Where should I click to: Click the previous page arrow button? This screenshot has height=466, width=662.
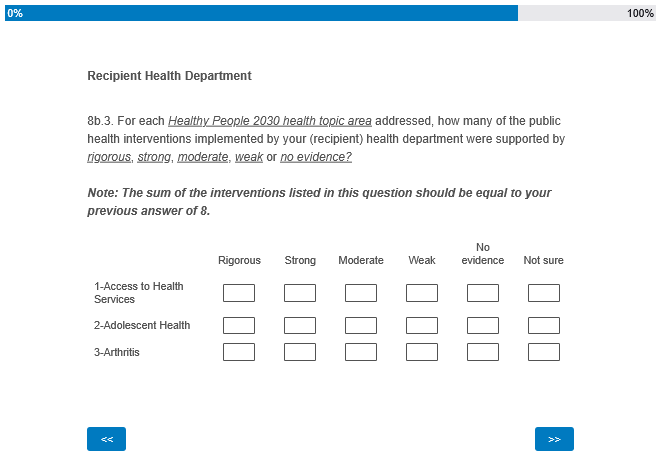[x=106, y=439]
